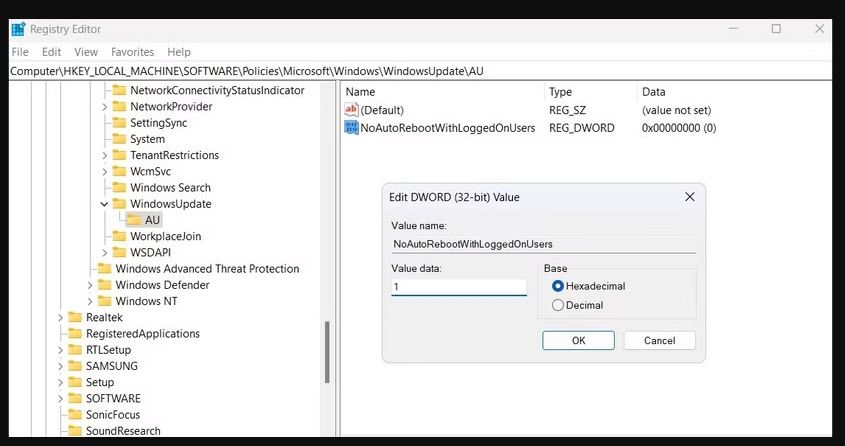Viewport: 845px width, 446px height.
Task: Expand the NetworkProvider tree node
Action: tap(105, 107)
